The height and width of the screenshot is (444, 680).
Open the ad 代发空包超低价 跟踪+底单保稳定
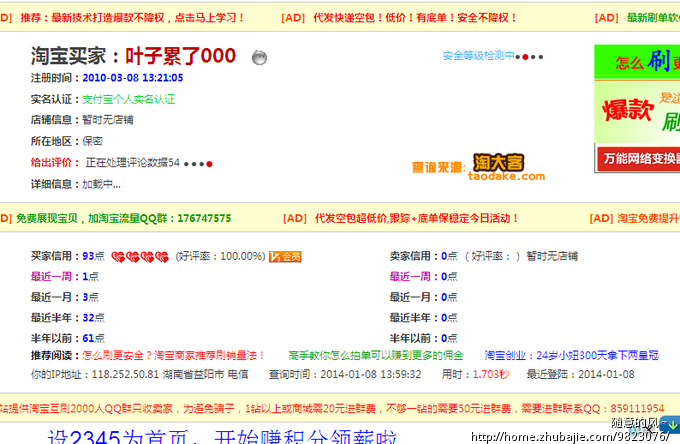click(x=416, y=218)
